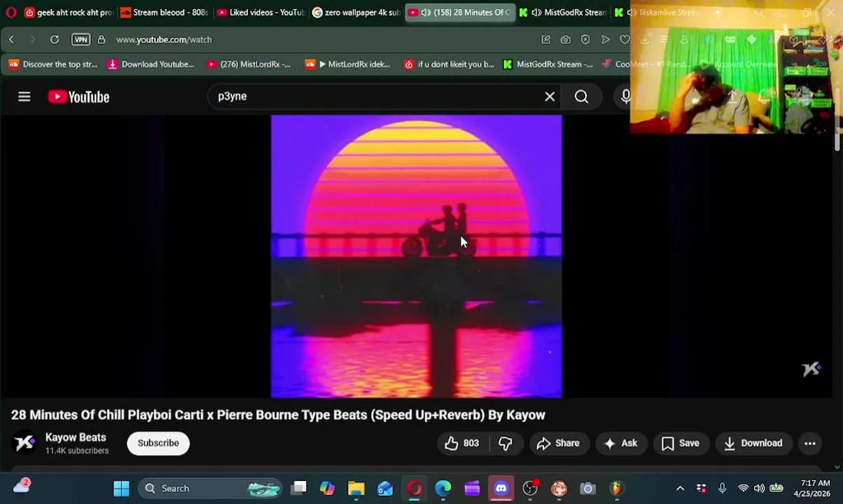The width and height of the screenshot is (843, 504).
Task: Open Outlook from the taskbar
Action: pyautogui.click(x=385, y=489)
